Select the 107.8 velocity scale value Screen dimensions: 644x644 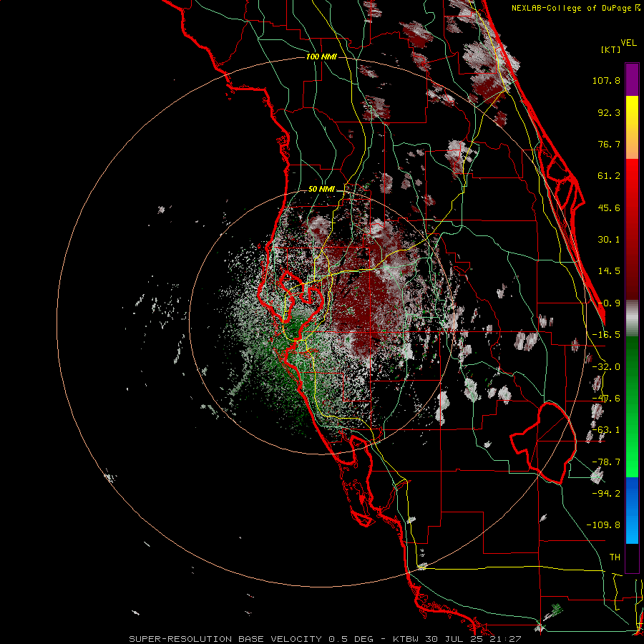(606, 80)
